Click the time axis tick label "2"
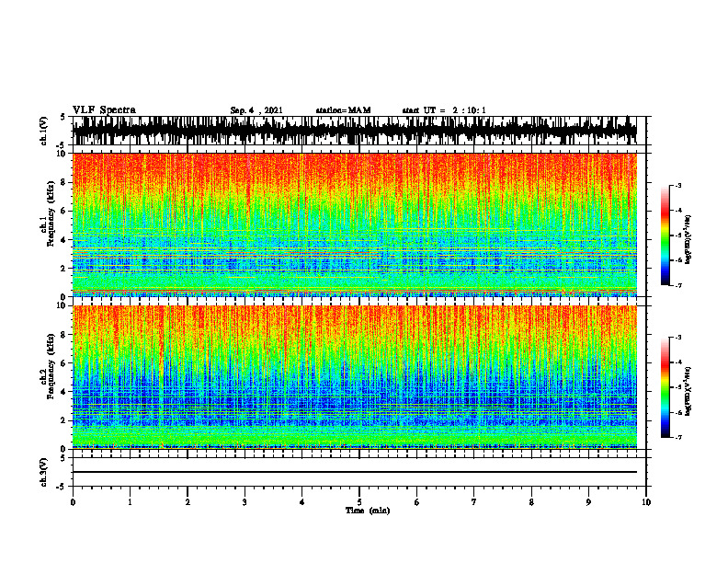 (188, 502)
